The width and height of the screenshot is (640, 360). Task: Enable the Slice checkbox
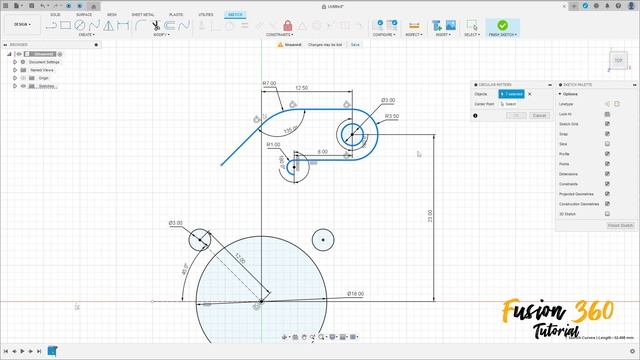(x=607, y=144)
